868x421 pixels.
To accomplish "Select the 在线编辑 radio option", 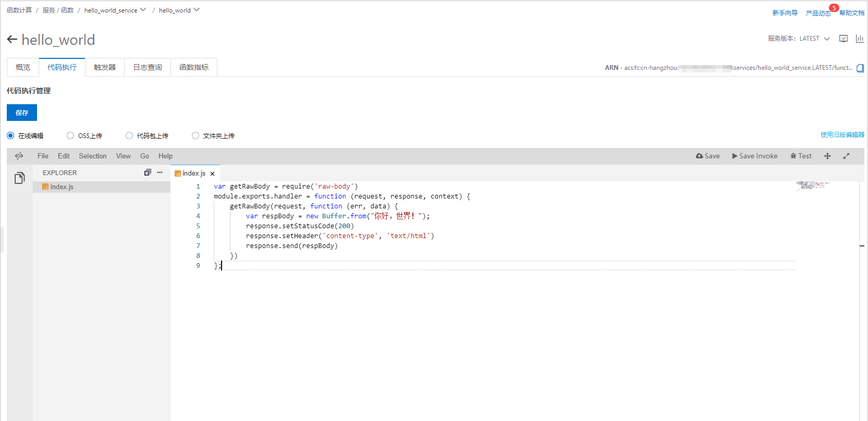I will 10,135.
